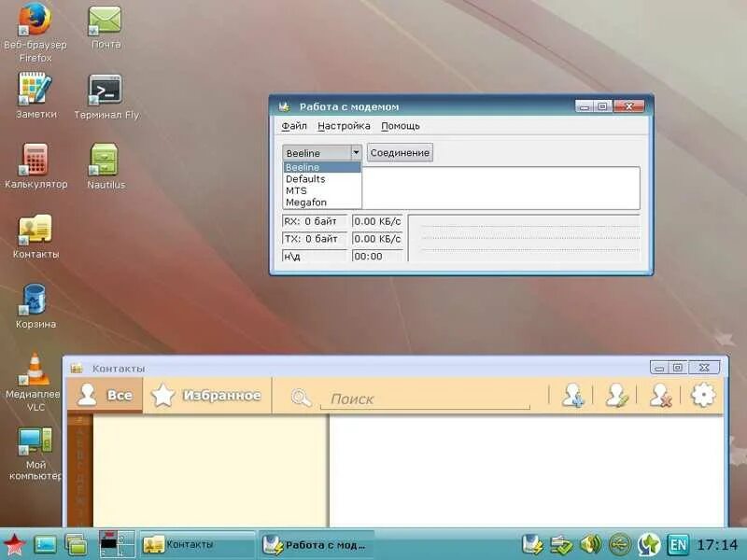Switch to the Все contacts tab
Image resolution: width=747 pixels, height=560 pixels.
[x=106, y=395]
